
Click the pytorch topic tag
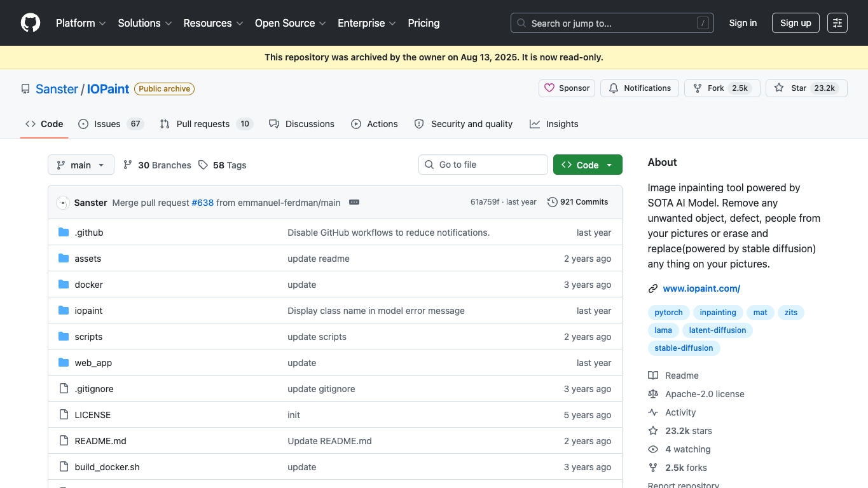(668, 313)
